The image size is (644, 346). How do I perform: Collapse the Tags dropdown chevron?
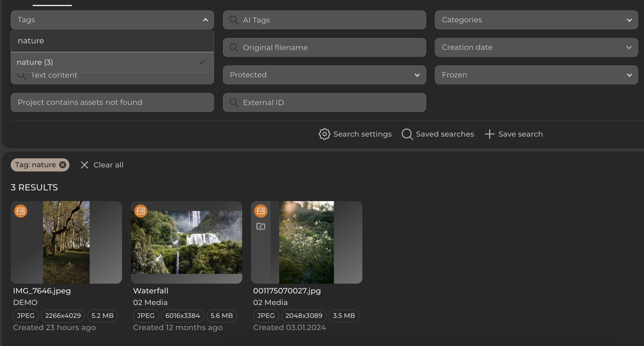(x=205, y=20)
